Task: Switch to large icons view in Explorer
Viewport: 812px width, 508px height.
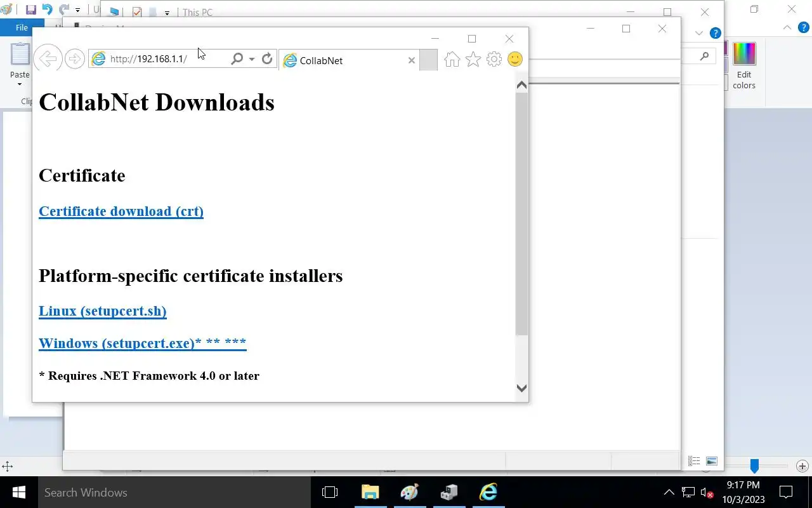Action: 712,462
